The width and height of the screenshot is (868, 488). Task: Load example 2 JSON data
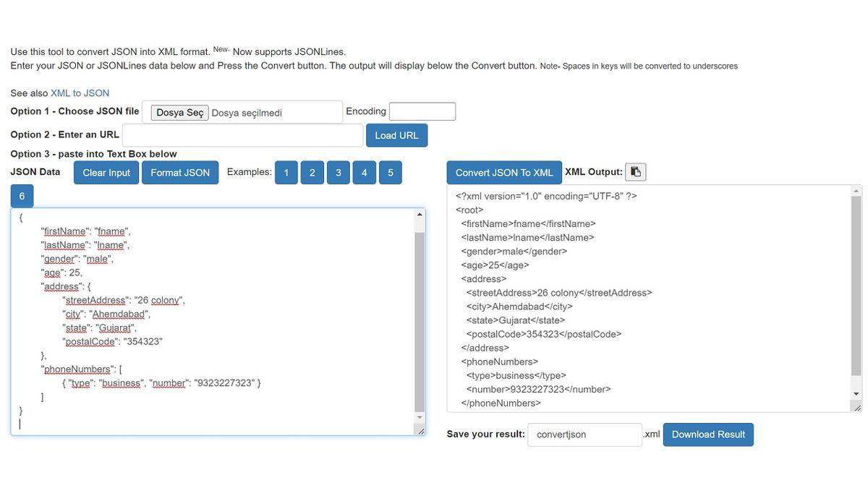311,171
